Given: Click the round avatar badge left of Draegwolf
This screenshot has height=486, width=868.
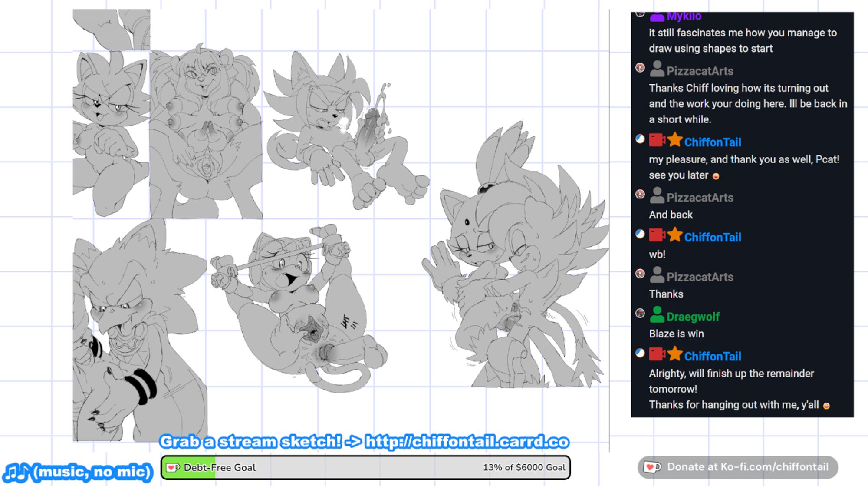Looking at the screenshot, I should tap(640, 313).
